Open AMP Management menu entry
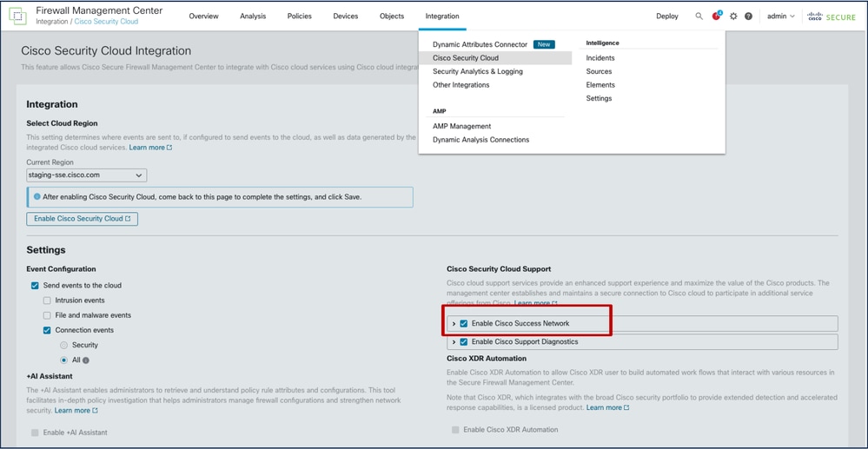This screenshot has height=449, width=868. tap(461, 126)
